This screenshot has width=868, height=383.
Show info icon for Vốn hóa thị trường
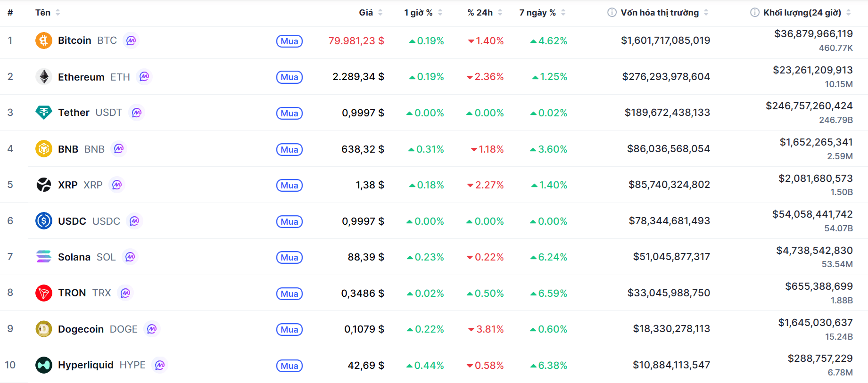[612, 13]
